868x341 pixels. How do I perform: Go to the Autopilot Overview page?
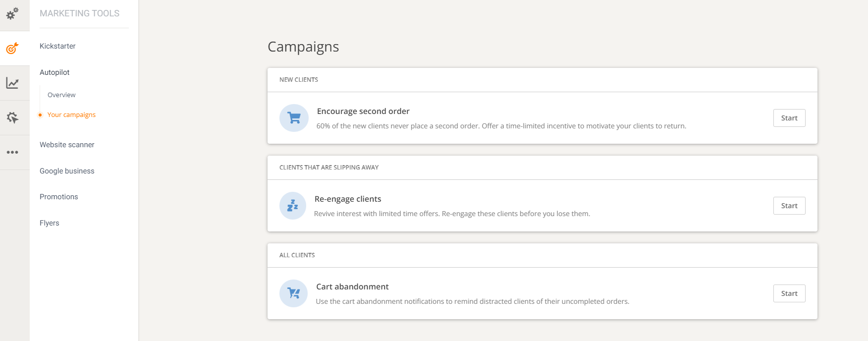pos(61,95)
